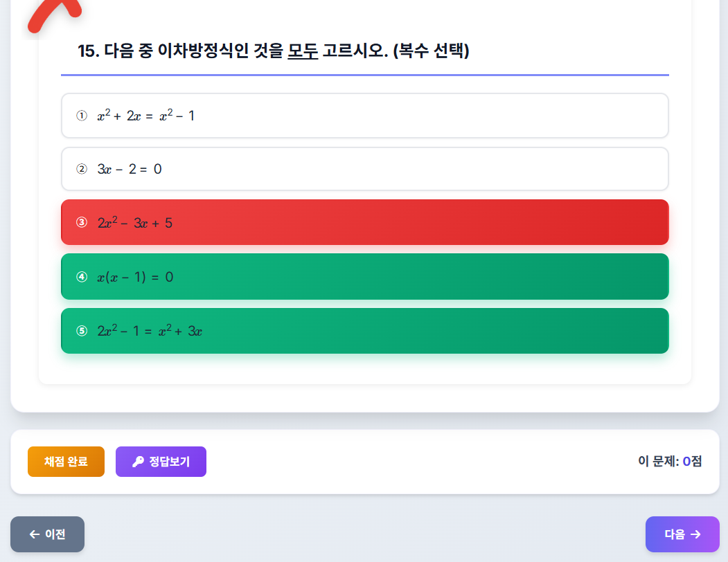This screenshot has width=728, height=562.
Task: Click the question 15 title text
Action: click(274, 50)
